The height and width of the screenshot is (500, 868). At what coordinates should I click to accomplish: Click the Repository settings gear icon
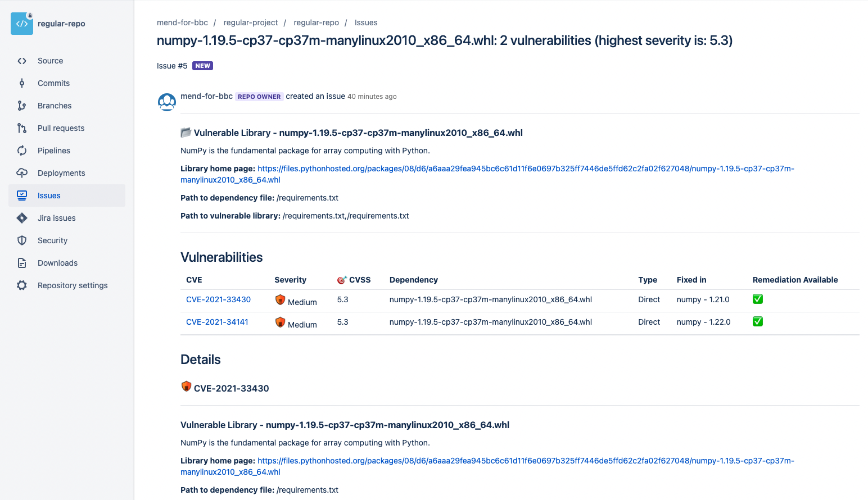pos(22,285)
